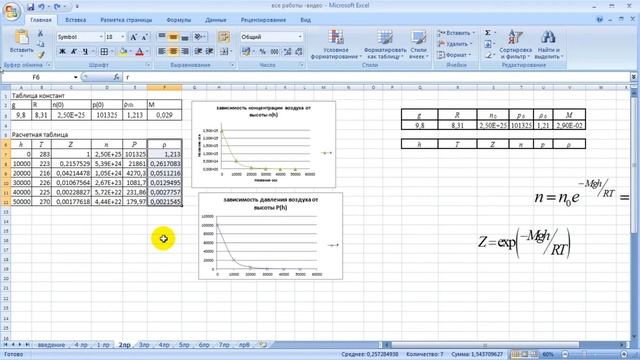Open the Выравнивание dialog launcher
The height and width of the screenshot is (360, 640).
tap(232, 65)
